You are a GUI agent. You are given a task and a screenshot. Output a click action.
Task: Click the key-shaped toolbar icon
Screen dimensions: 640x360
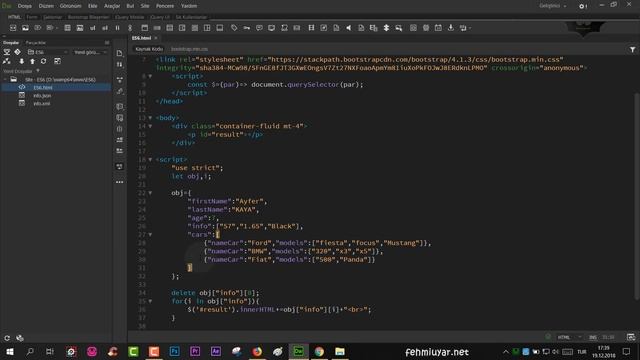(x=247, y=28)
